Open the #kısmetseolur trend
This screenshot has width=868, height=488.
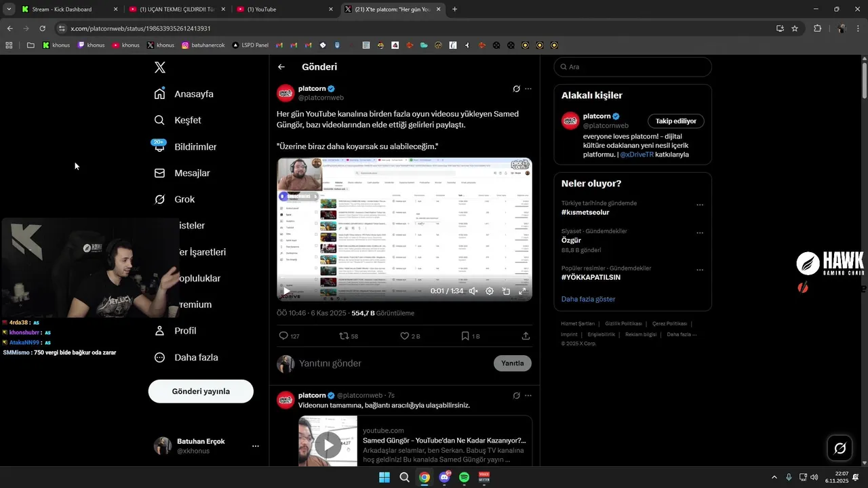pos(585,212)
